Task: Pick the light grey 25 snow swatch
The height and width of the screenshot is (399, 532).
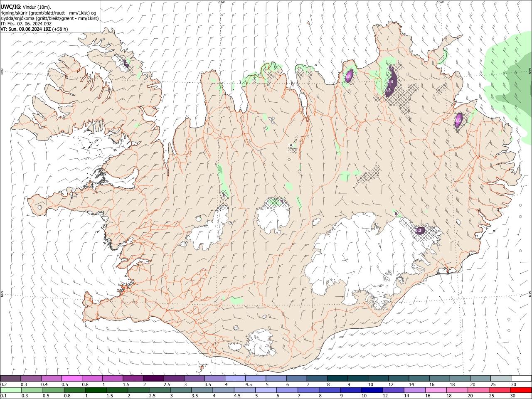Action: 500,379
